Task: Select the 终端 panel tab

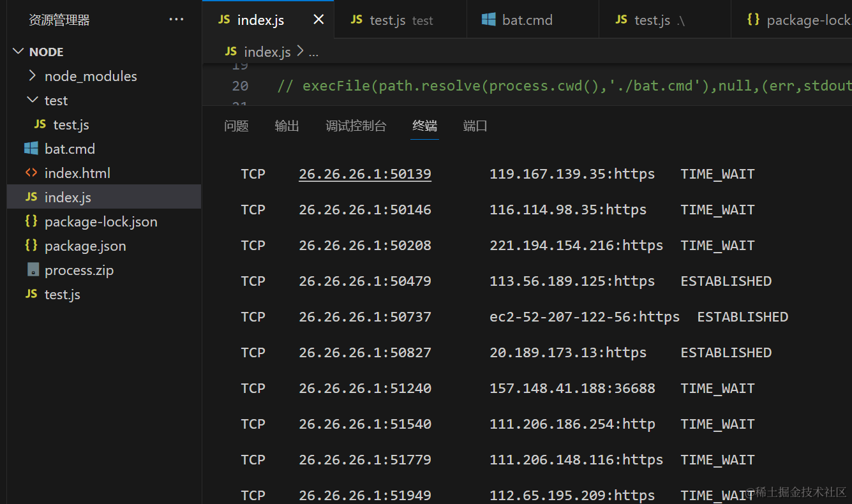Action: [x=424, y=126]
